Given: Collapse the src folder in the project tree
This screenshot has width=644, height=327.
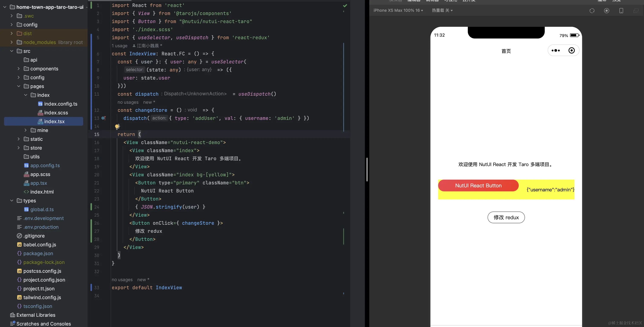Looking at the screenshot, I should (x=11, y=51).
